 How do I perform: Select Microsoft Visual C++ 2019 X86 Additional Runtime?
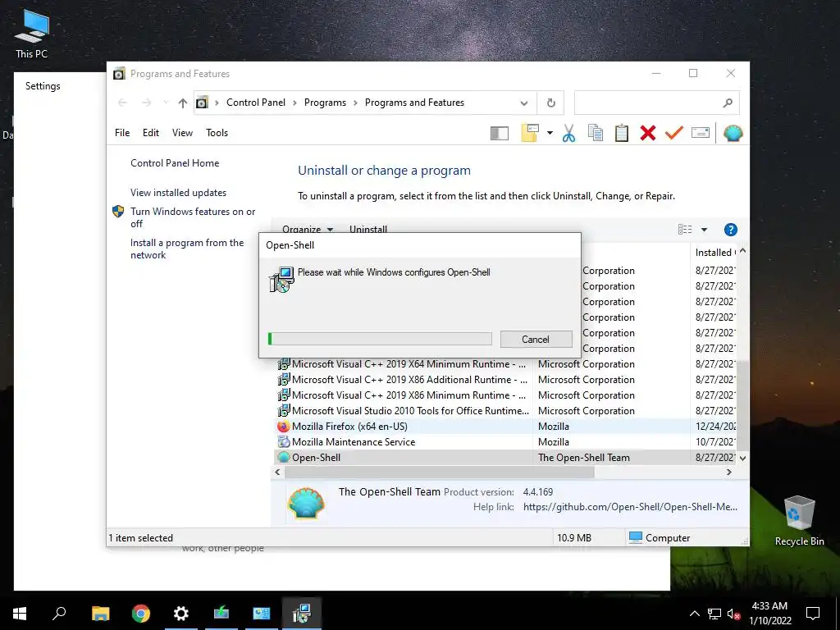click(x=504, y=380)
